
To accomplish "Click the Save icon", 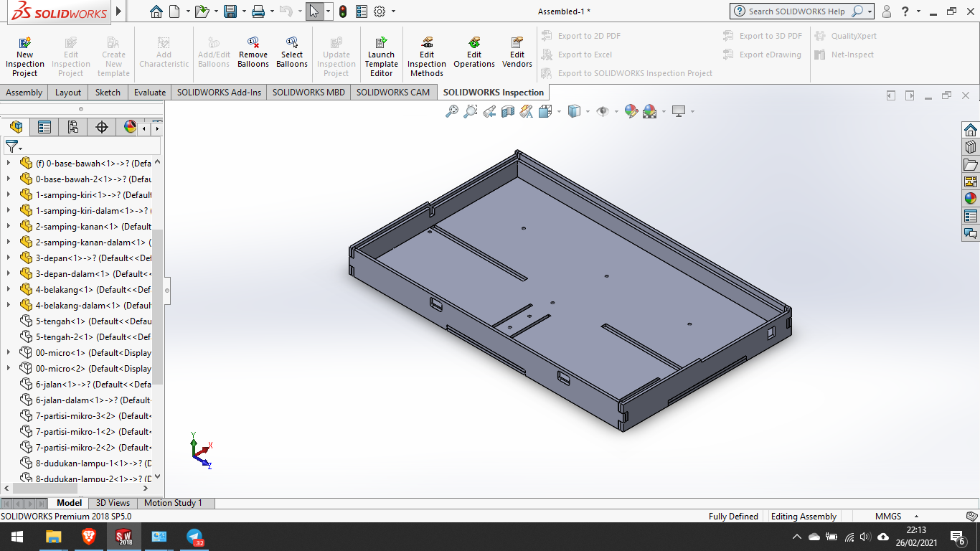I will [230, 11].
